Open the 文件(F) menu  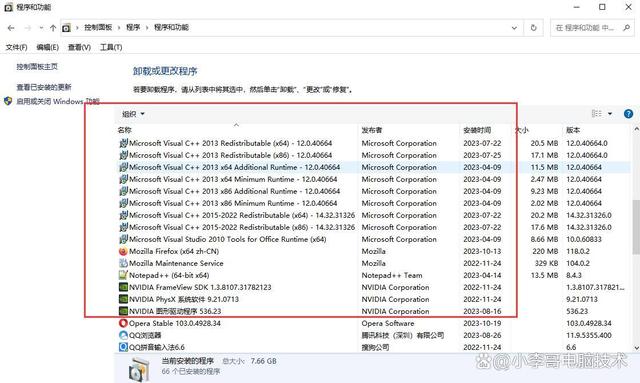click(16, 47)
